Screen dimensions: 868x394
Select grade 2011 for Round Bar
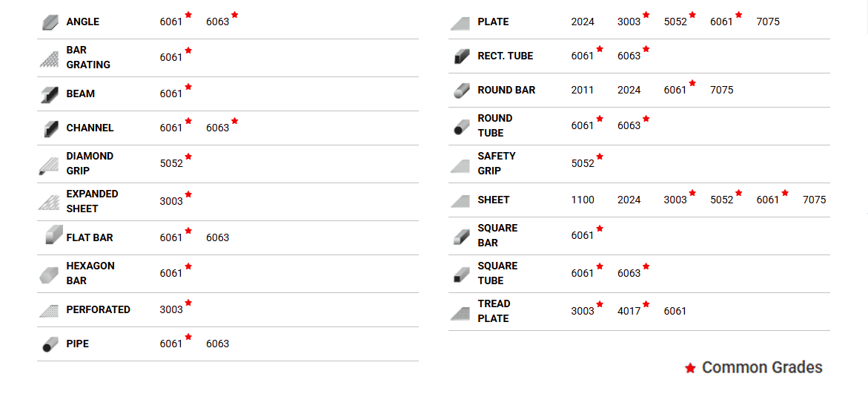(583, 90)
